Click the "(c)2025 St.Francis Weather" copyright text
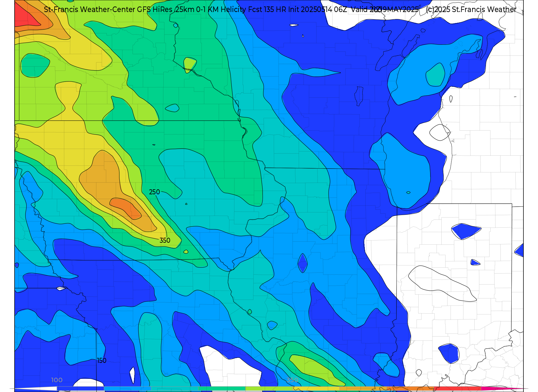This screenshot has height=392, width=538. click(x=471, y=10)
